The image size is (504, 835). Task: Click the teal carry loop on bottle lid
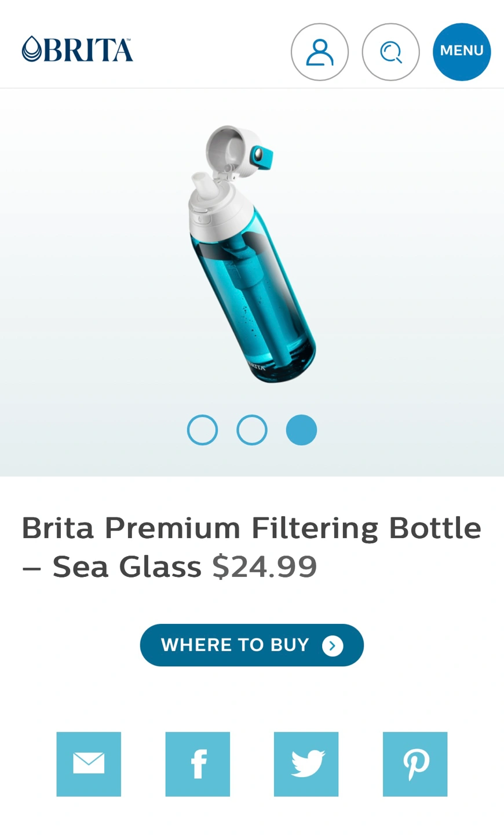(262, 157)
